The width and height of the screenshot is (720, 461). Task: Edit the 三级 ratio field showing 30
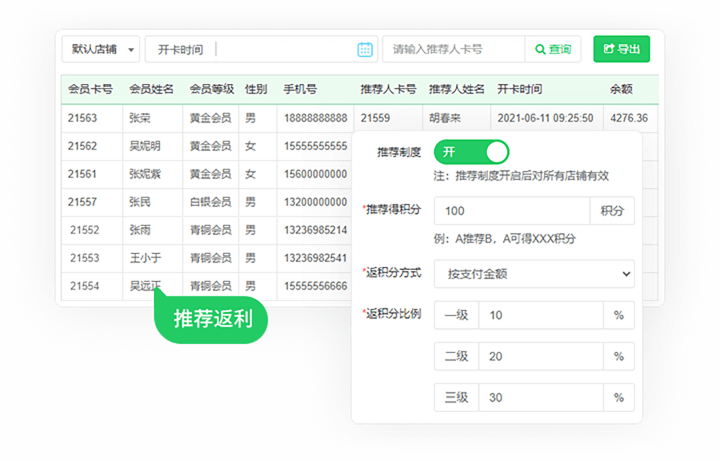[541, 397]
